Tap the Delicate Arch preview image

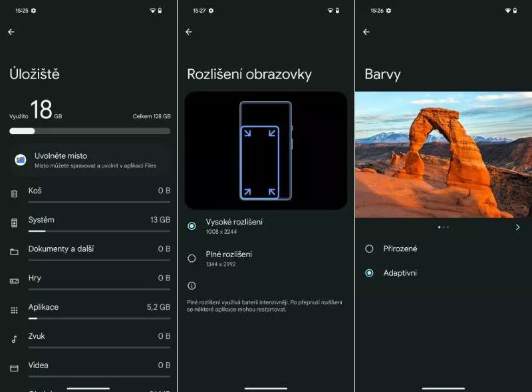click(x=443, y=154)
